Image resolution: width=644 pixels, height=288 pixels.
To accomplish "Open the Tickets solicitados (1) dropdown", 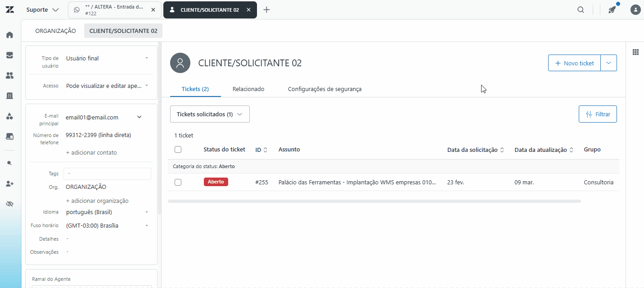I will (x=210, y=114).
